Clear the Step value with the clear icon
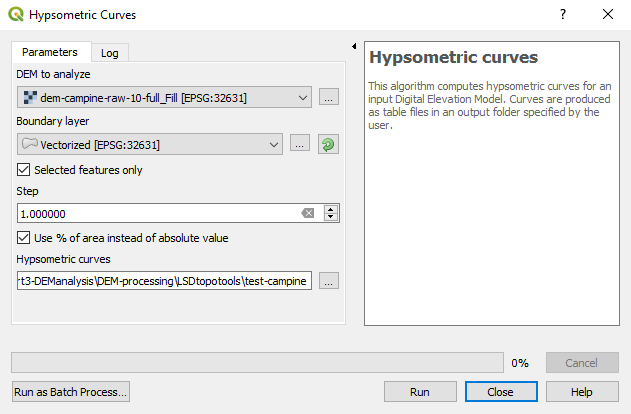Image resolution: width=631 pixels, height=414 pixels. [x=308, y=213]
